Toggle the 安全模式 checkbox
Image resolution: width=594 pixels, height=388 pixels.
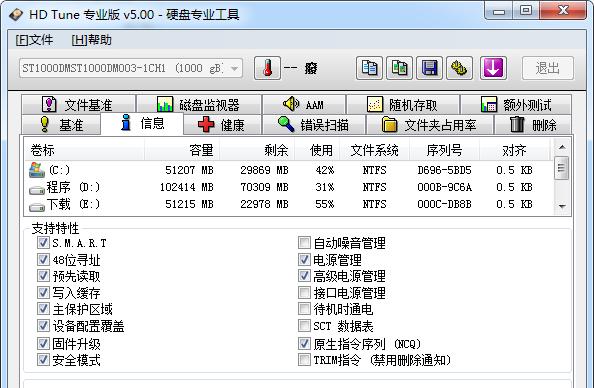[x=43, y=360]
